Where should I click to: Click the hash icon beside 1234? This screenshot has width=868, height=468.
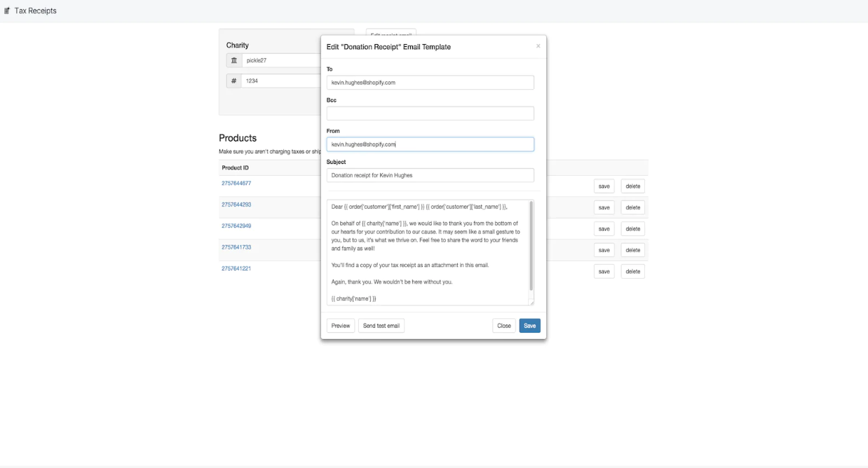(x=234, y=81)
